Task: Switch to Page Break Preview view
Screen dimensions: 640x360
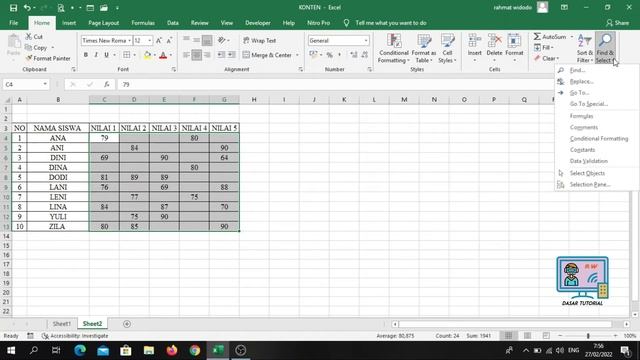Action: 546,336
